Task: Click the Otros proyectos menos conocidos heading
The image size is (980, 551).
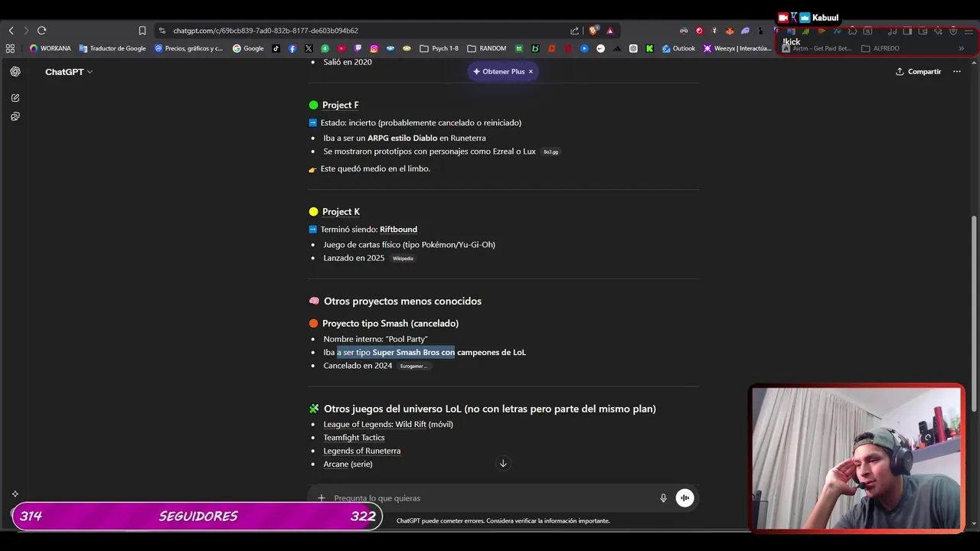Action: tap(402, 301)
